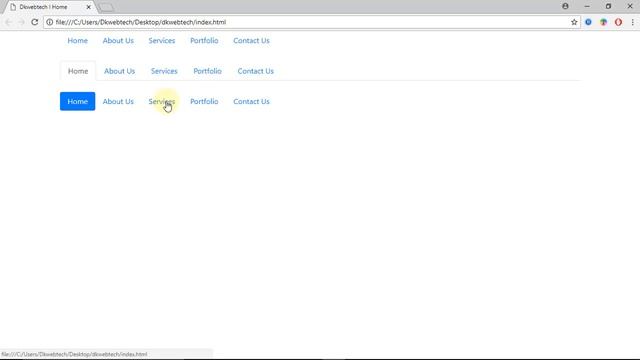Click the site info icon in the address bar
The image size is (640, 360).
pyautogui.click(x=49, y=22)
